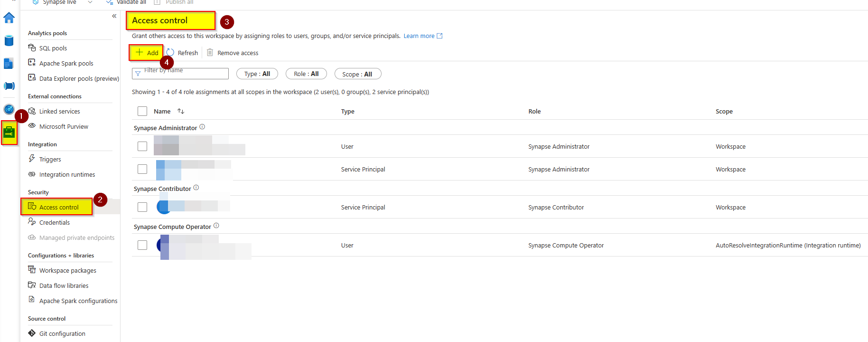Viewport: 868px width, 342px height.
Task: Open the Data hub icon
Action: 9,40
